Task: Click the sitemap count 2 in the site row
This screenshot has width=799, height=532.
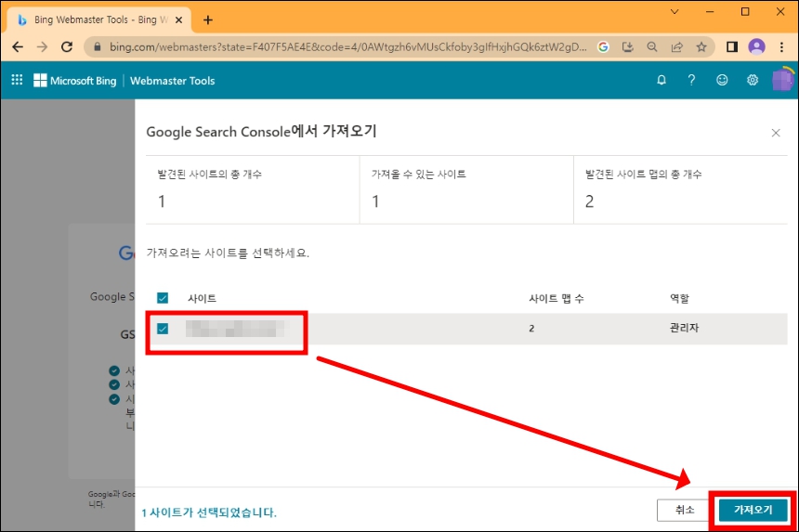Action: pyautogui.click(x=531, y=329)
